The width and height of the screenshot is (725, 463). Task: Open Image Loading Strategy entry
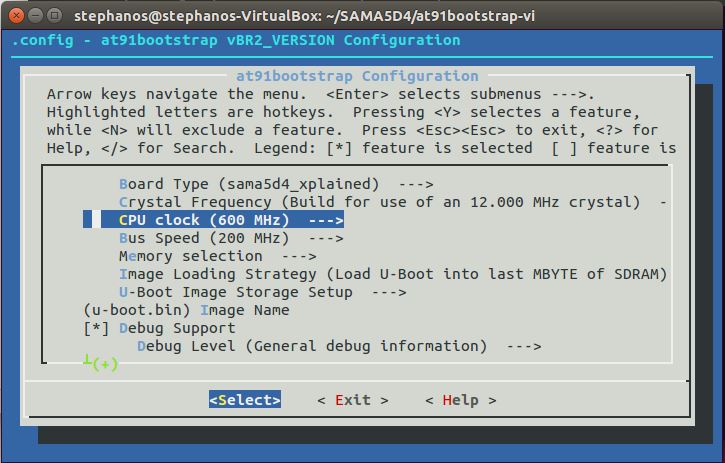(392, 274)
